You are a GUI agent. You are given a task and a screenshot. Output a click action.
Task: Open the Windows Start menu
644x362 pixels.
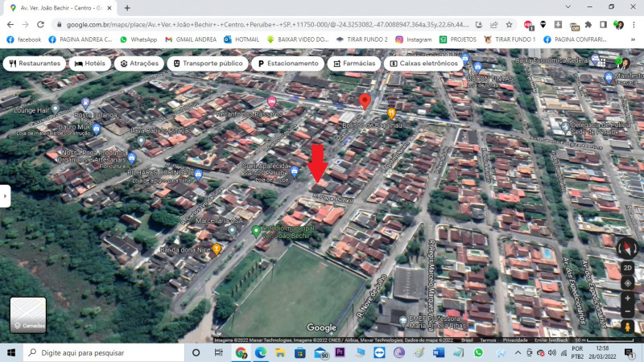11,353
